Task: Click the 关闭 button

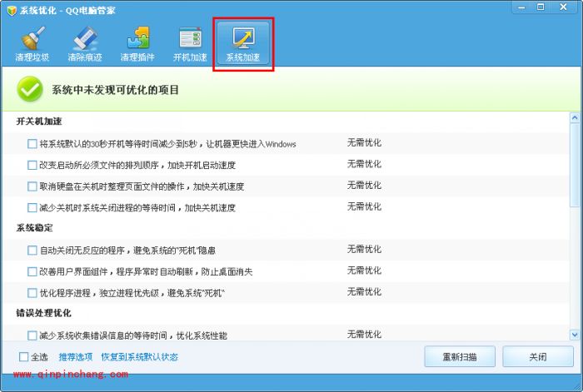Action: (538, 357)
